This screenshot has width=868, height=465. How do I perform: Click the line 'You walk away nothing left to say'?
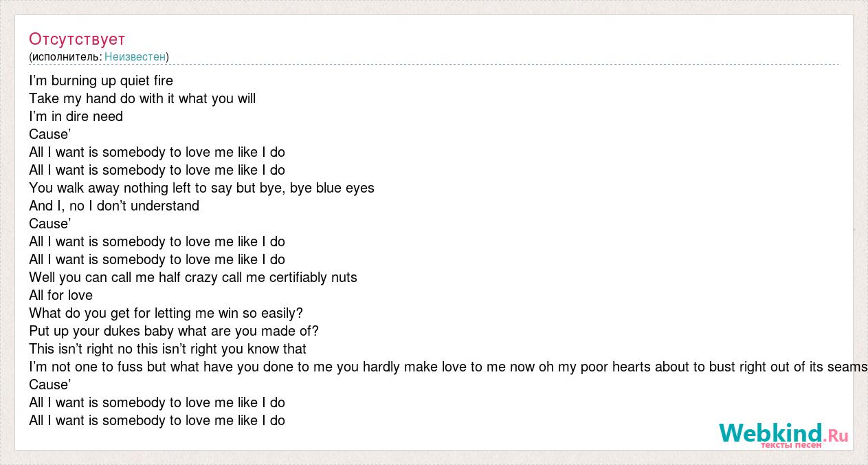[x=201, y=188]
